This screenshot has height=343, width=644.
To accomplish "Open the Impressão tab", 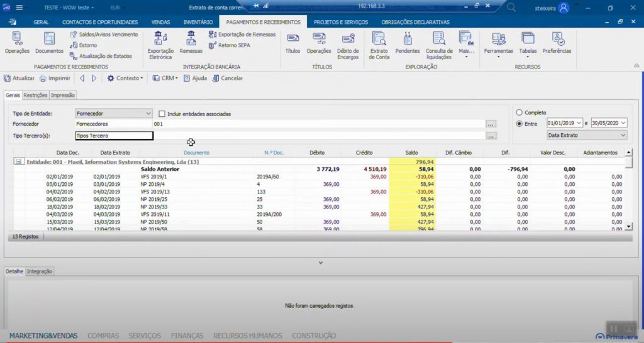I will (63, 95).
